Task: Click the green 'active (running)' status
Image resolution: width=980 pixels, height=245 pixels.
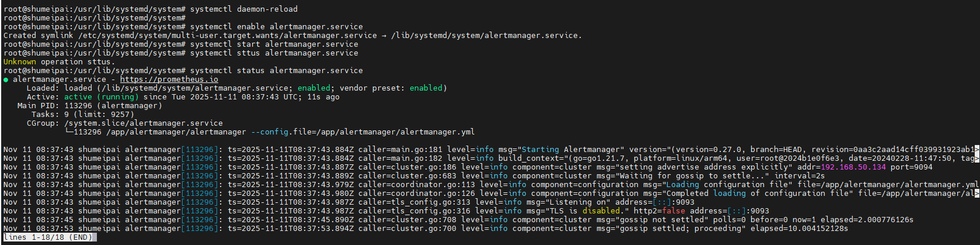Action: pos(102,97)
